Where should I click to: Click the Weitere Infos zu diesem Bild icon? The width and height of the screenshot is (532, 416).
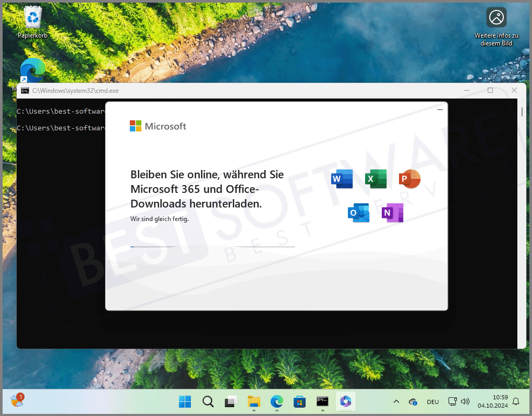497,27
